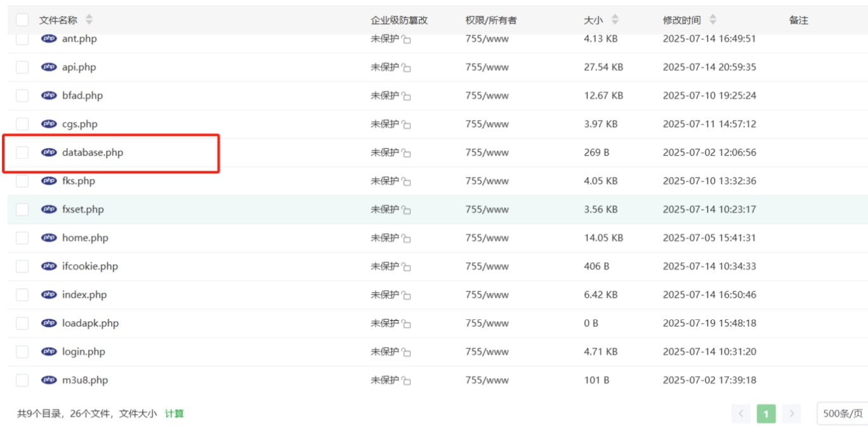Click the 权限/所有者 column header
The image size is (868, 433).
(491, 20)
